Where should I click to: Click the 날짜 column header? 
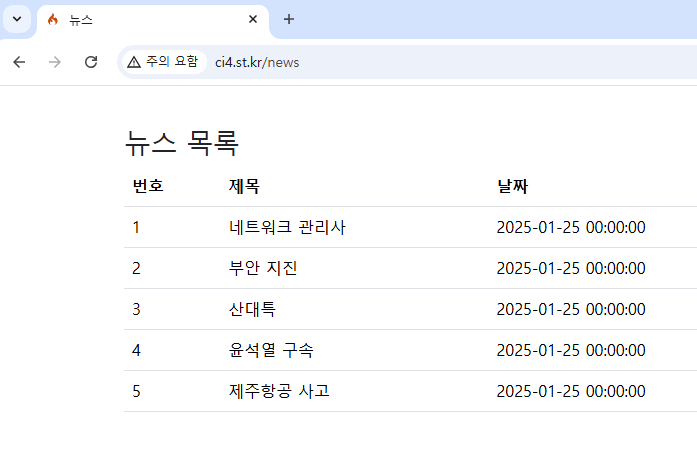[513, 186]
